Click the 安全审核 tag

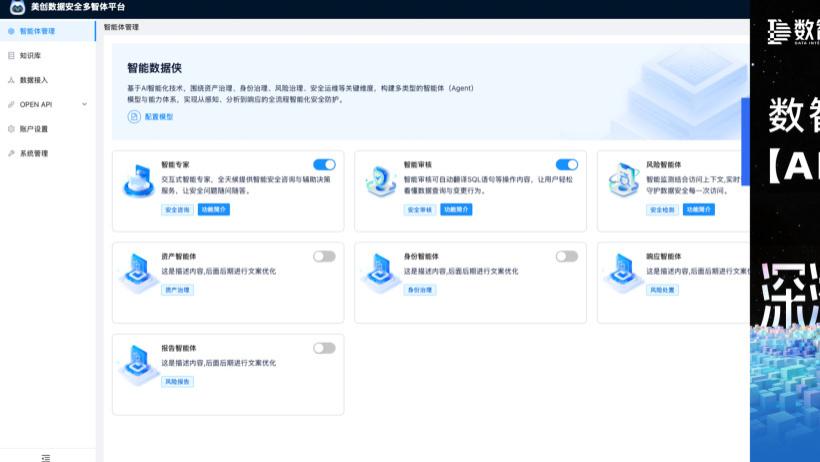[x=420, y=210]
